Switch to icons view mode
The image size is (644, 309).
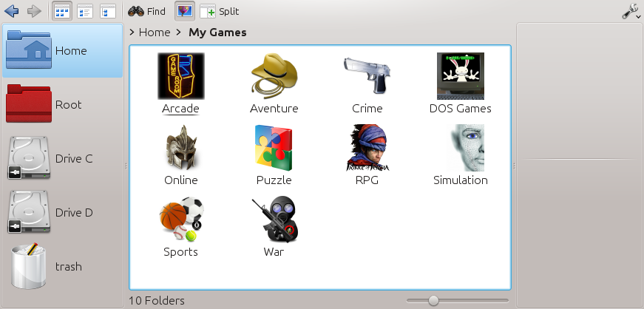[63, 11]
